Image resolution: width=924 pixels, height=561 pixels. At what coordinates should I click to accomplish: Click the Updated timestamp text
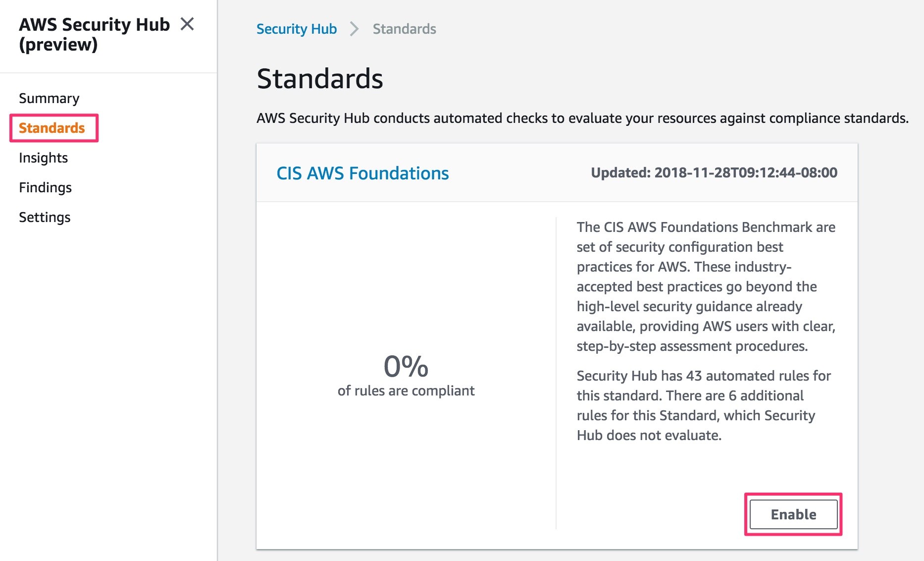[x=714, y=172]
